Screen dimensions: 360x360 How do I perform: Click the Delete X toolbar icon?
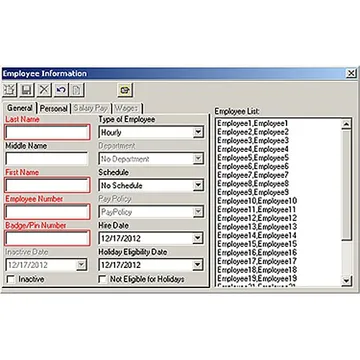[x=44, y=90]
